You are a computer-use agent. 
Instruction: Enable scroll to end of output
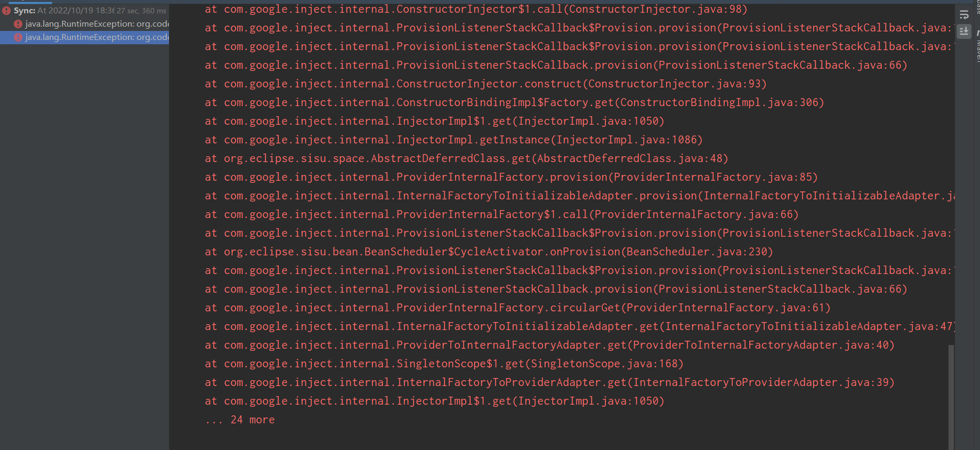click(x=964, y=31)
